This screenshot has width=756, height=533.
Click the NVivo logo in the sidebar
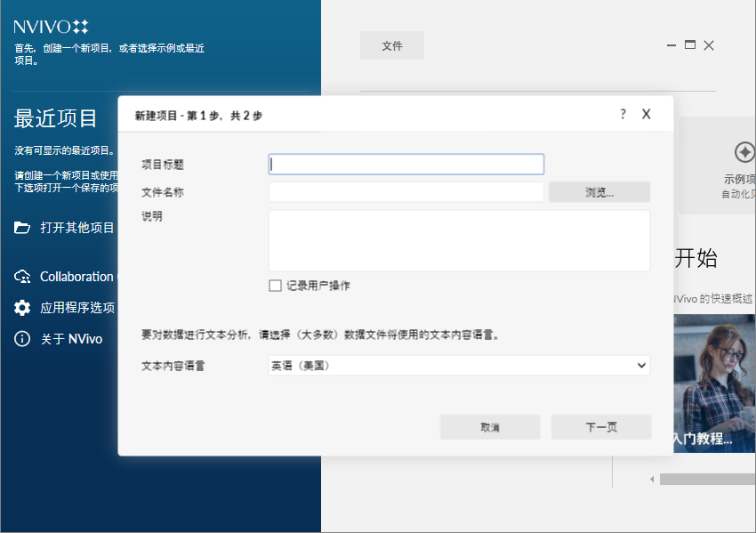[51, 27]
